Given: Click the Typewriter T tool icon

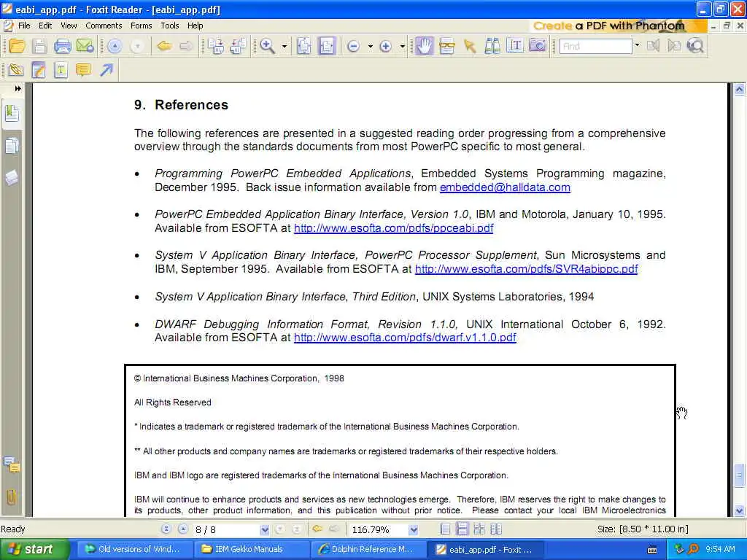Looking at the screenshot, I should tap(61, 71).
